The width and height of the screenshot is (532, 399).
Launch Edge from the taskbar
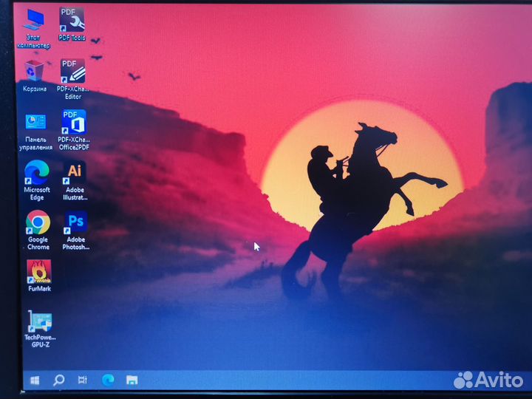(x=108, y=380)
